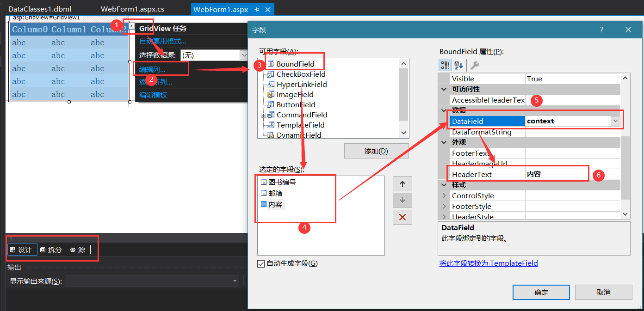Edit the HeaderText value 内容
The image size is (644, 311).
point(573,174)
